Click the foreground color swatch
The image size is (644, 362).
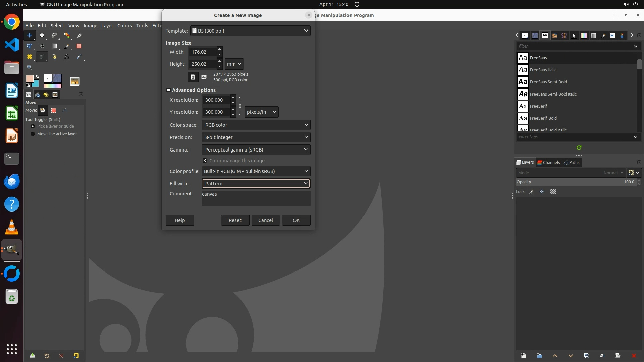pyautogui.click(x=30, y=79)
